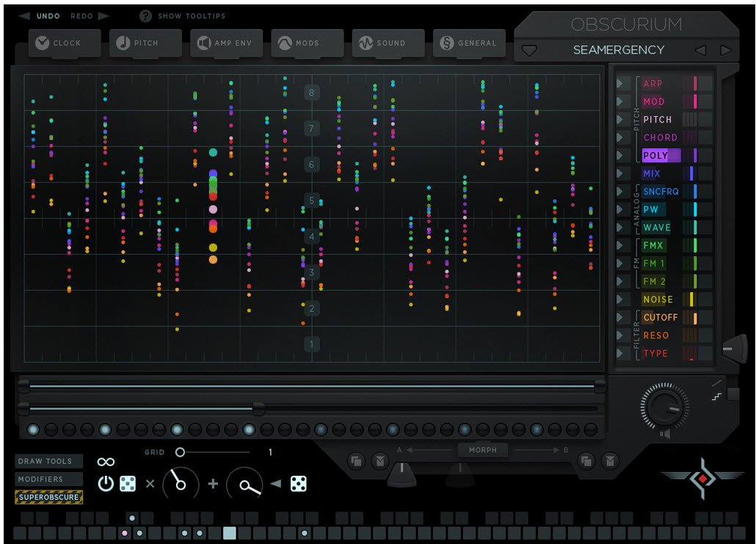Click the multiply X icon
The width and height of the screenshot is (756, 544).
coord(150,484)
